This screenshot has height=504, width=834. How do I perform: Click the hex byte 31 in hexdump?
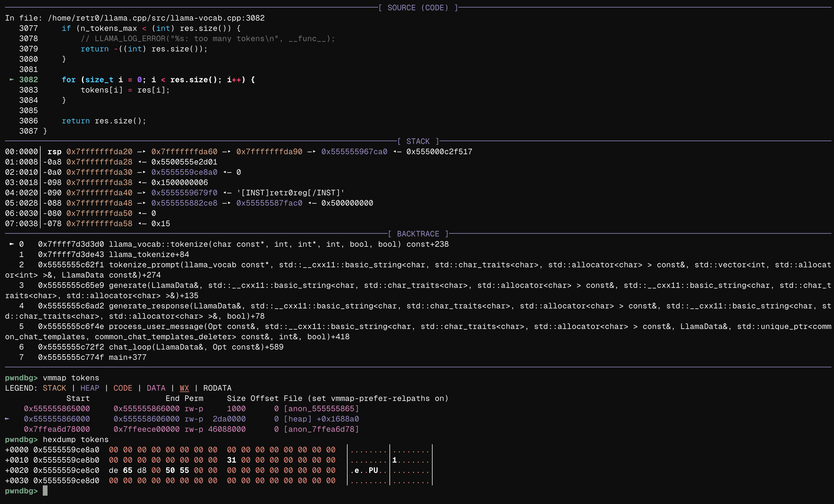pyautogui.click(x=231, y=460)
